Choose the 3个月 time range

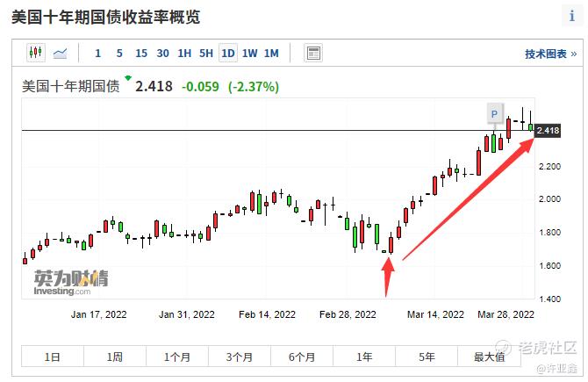click(x=240, y=357)
